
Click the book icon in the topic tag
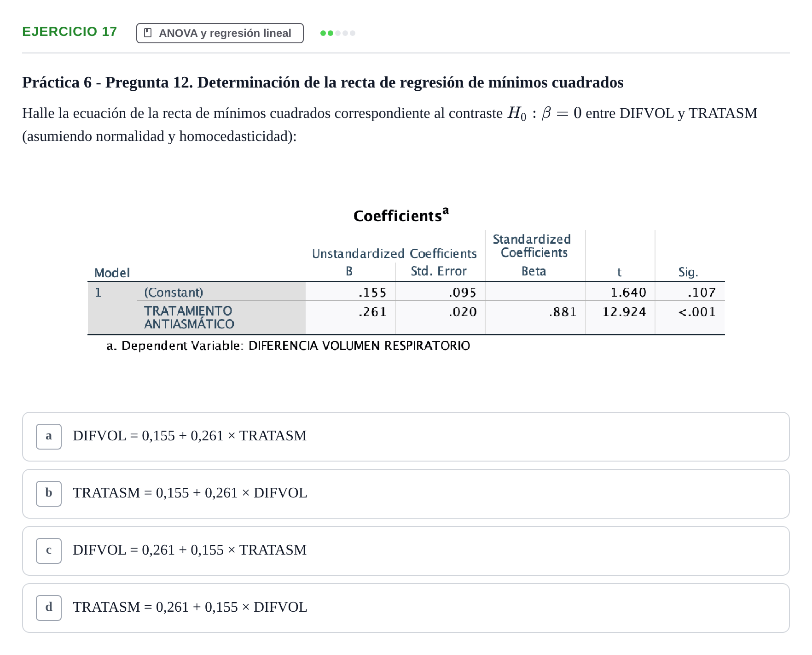(x=148, y=33)
